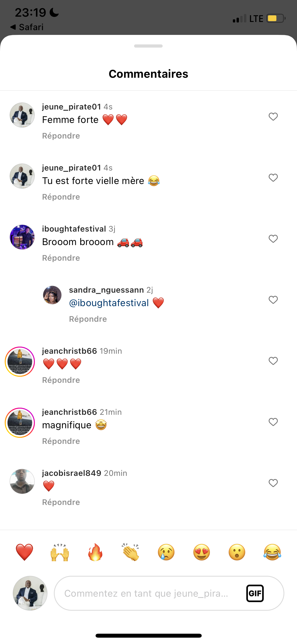Open the GIF picker in comment box

coord(255,593)
